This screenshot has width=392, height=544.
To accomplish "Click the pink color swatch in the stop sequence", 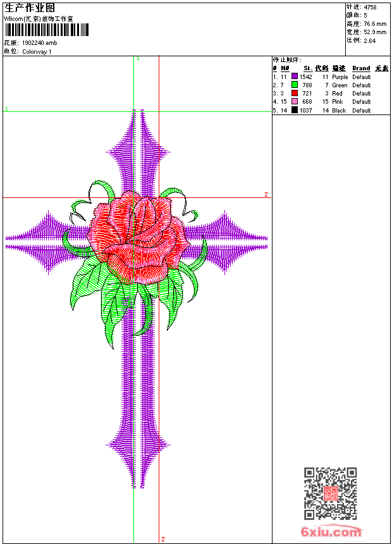I will [x=295, y=101].
